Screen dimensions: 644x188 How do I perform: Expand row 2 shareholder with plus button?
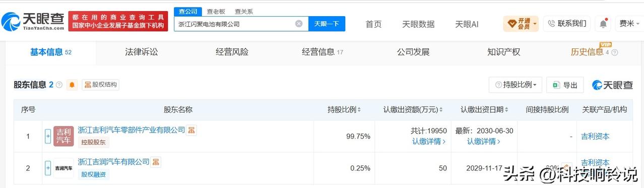tap(48, 168)
